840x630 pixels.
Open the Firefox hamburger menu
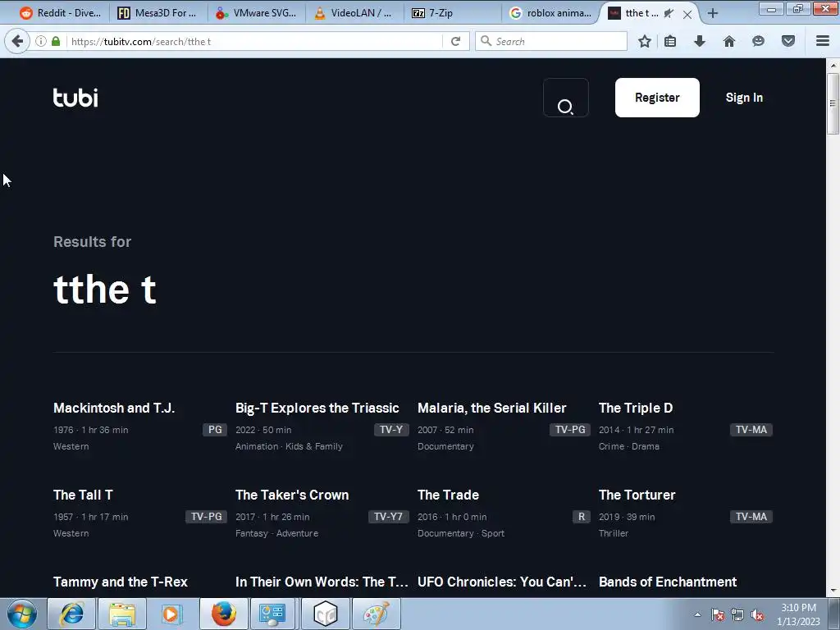(823, 41)
